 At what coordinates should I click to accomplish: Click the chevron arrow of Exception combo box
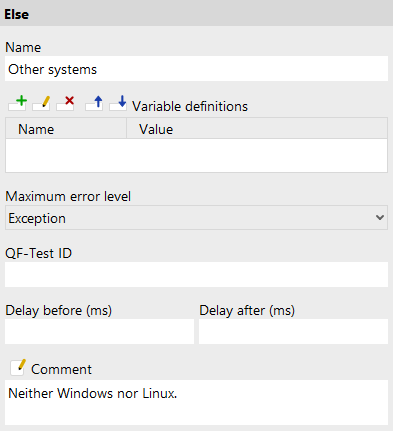380,218
